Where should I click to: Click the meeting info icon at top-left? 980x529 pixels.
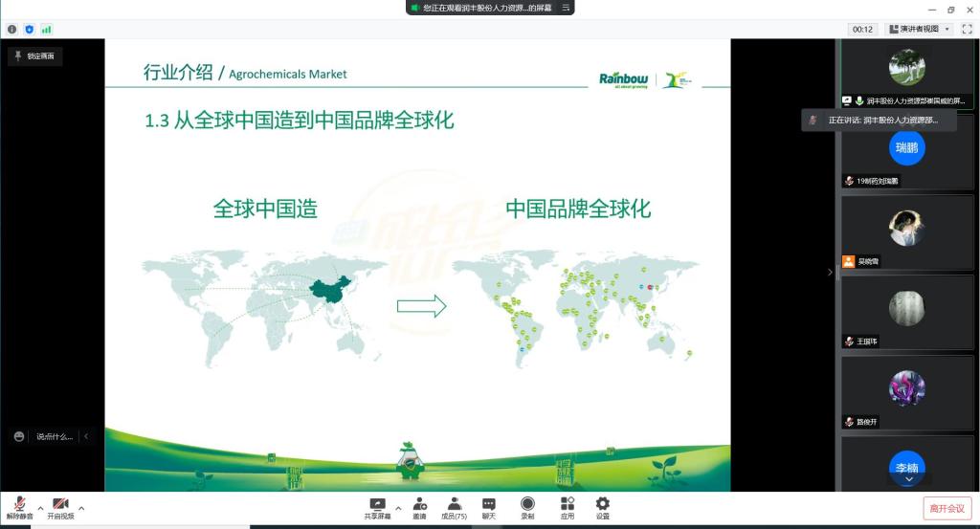[x=12, y=30]
